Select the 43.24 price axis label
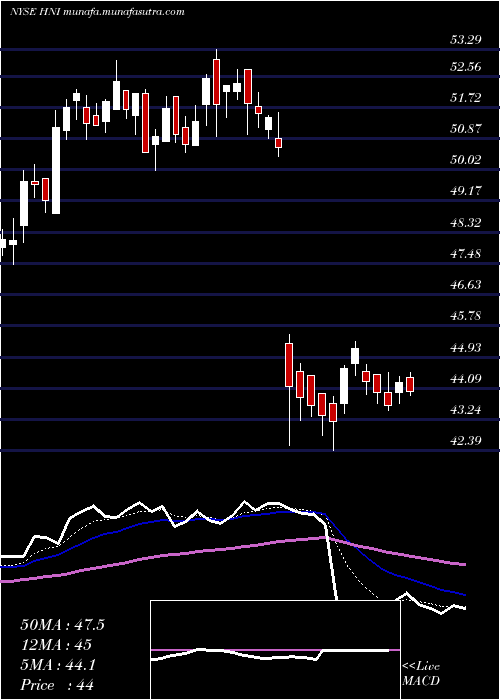 click(465, 410)
